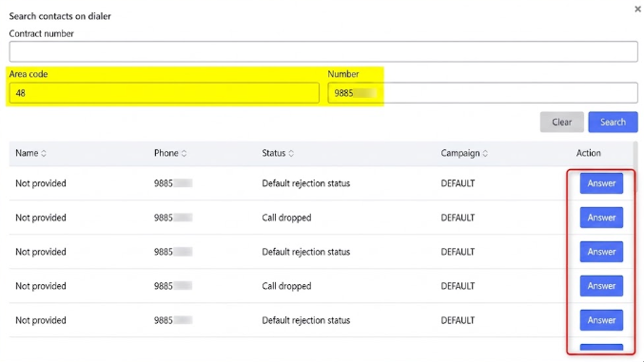Select 'Call dropped' status in fourth row
This screenshot has width=644, height=362.
point(286,286)
